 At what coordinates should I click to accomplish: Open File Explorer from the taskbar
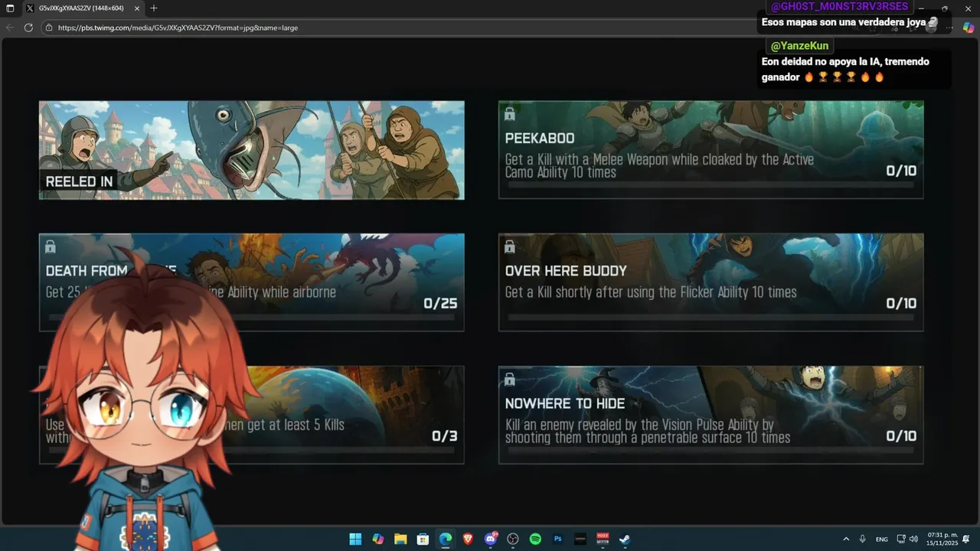pyautogui.click(x=400, y=539)
